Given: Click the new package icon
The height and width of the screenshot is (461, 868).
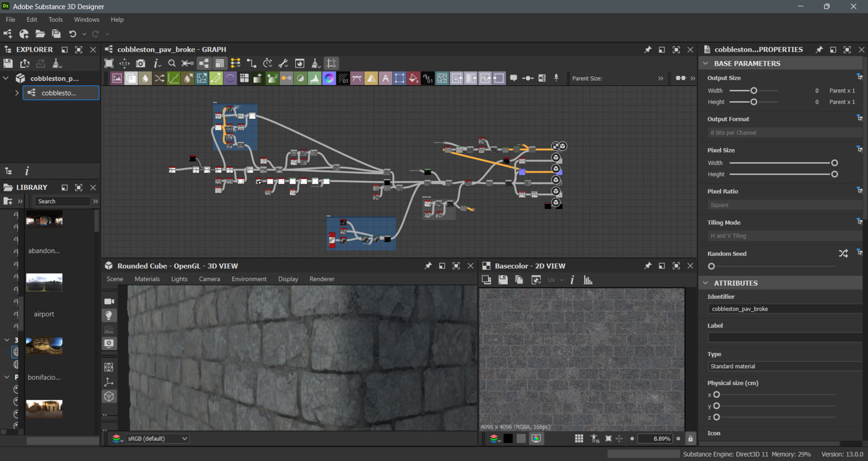Looking at the screenshot, I should click(x=24, y=34).
